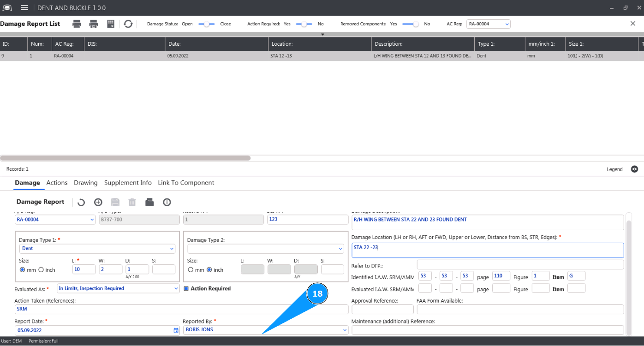Screen dimensions: 644x346
Task: Select inch radio for Damage Type 1
Action: (41, 270)
